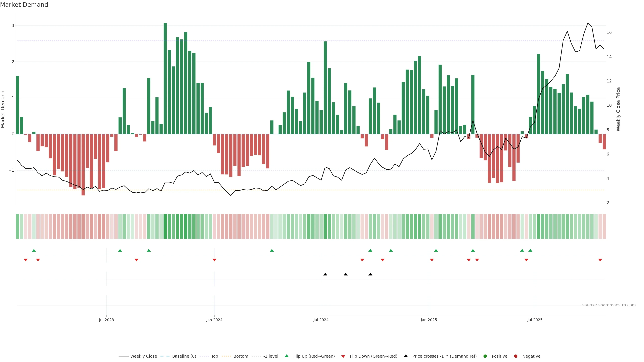Click black Price crosses -1 legend icon
The width and height of the screenshot is (644, 362).
[406, 356]
